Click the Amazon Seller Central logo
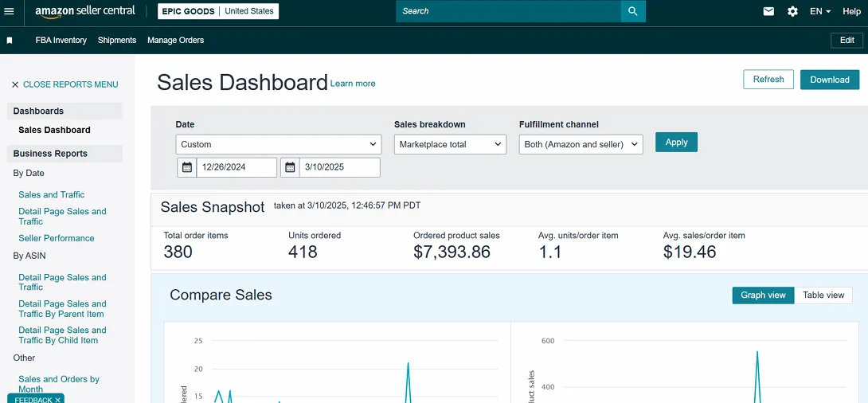The image size is (868, 403). pyautogui.click(x=84, y=12)
